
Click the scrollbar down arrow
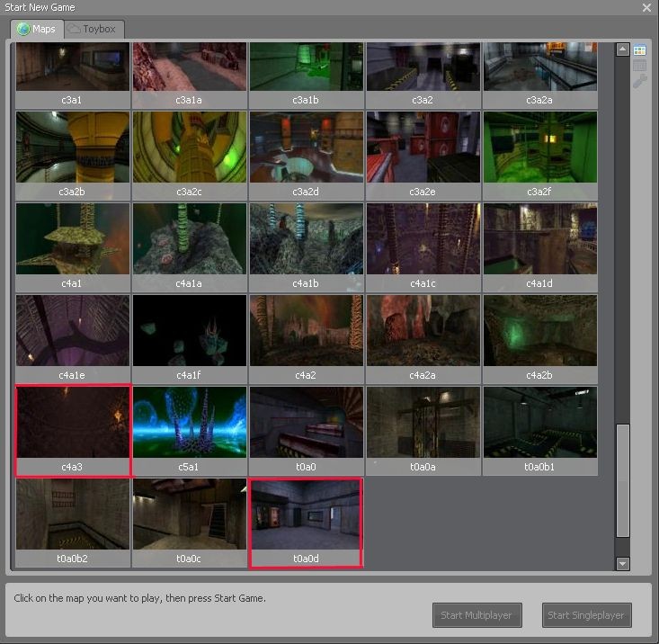pos(622,563)
